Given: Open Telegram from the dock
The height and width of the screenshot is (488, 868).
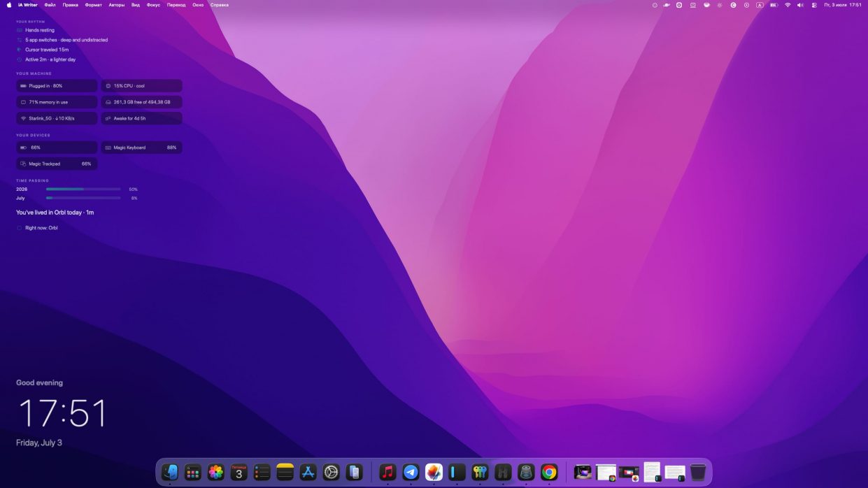Looking at the screenshot, I should (411, 473).
